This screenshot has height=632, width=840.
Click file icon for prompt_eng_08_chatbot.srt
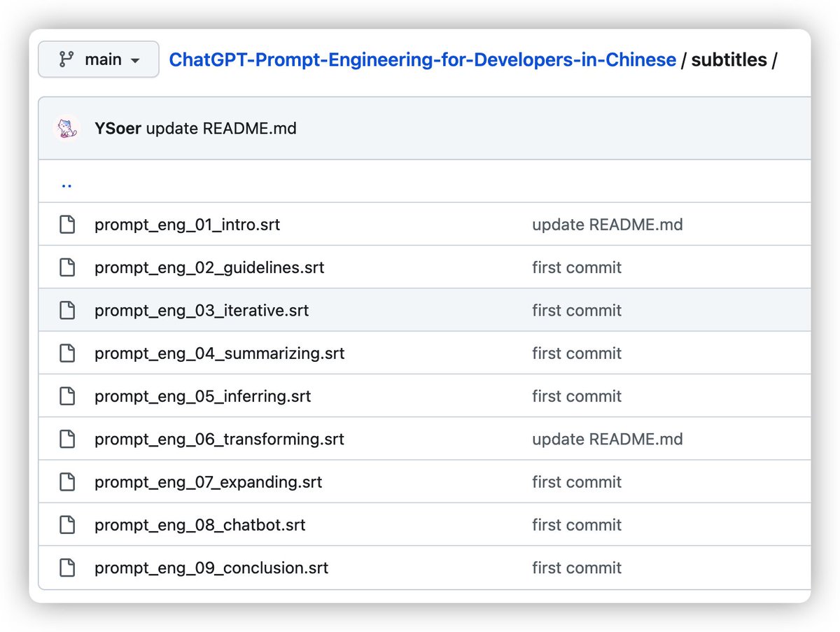click(67, 525)
